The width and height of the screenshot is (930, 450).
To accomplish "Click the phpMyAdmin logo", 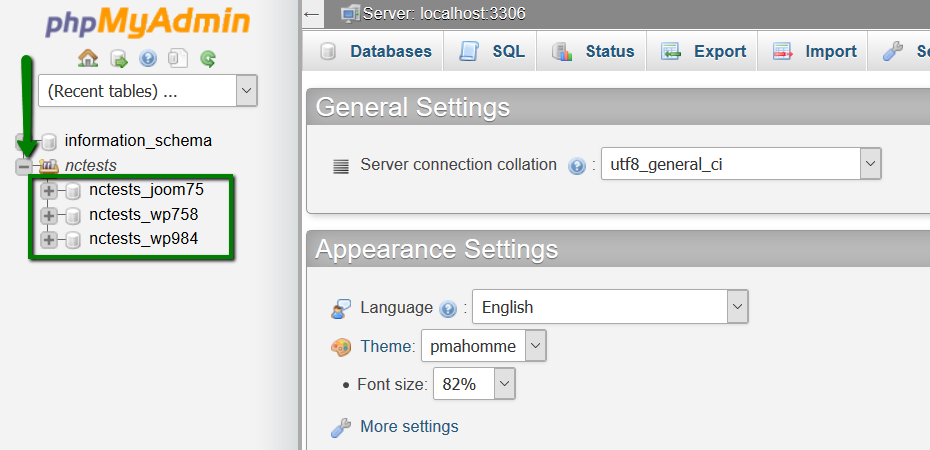I will [x=148, y=23].
